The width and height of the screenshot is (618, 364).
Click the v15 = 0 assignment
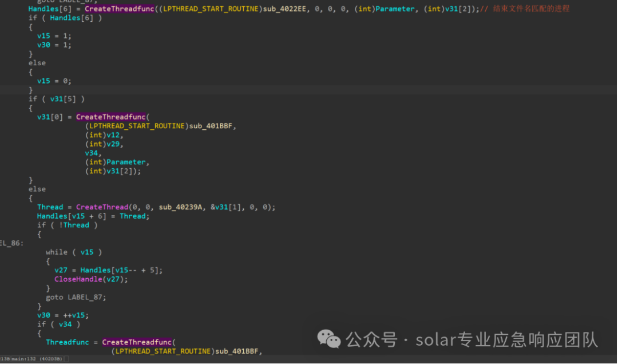point(54,81)
